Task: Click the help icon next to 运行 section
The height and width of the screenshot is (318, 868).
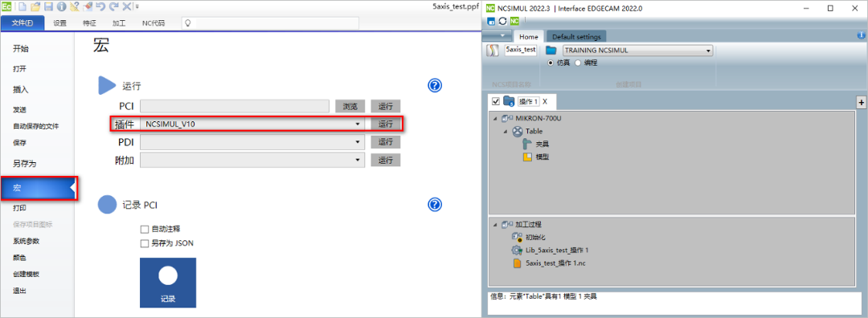Action: 435,85
